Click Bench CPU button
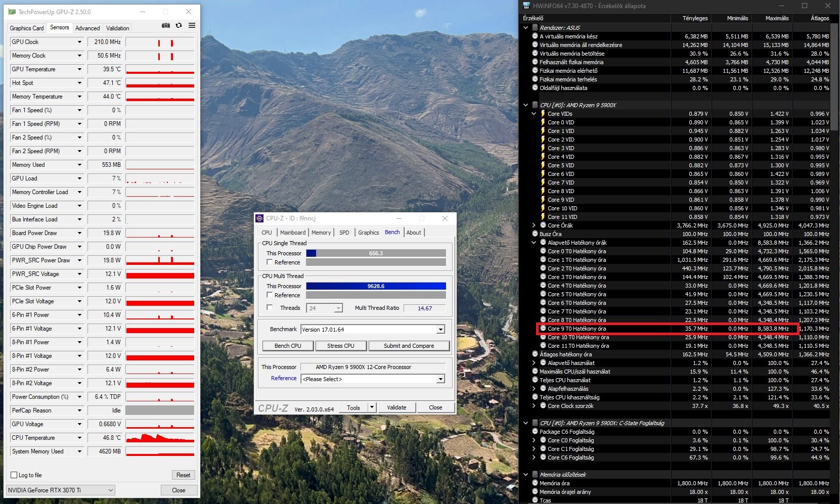Image resolution: width=840 pixels, height=504 pixels. pos(288,346)
